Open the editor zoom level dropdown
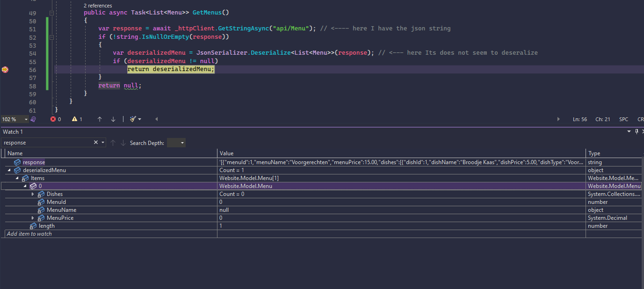 pos(26,119)
